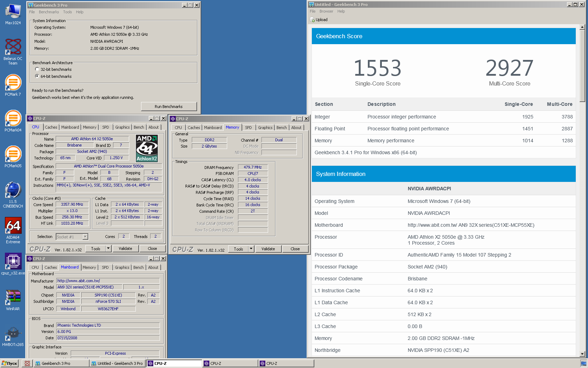
Task: Click Belarus OC quick-launch icon in taskbar
Action: click(x=27, y=363)
